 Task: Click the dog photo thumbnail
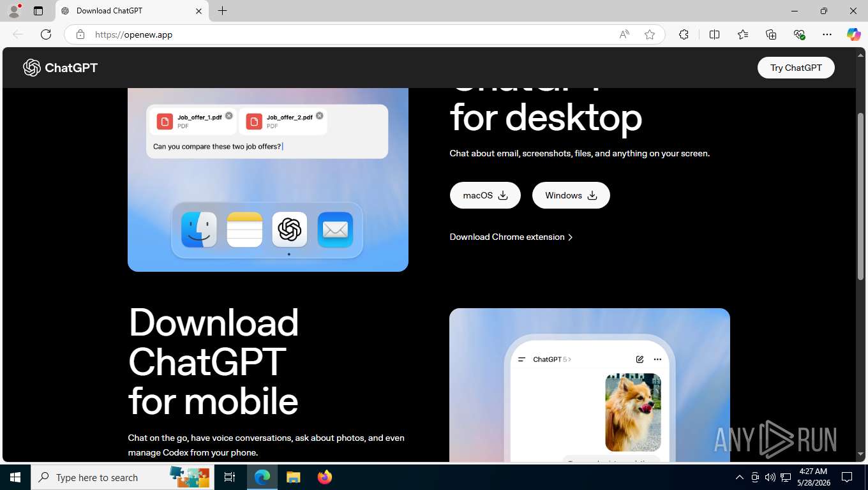point(633,412)
